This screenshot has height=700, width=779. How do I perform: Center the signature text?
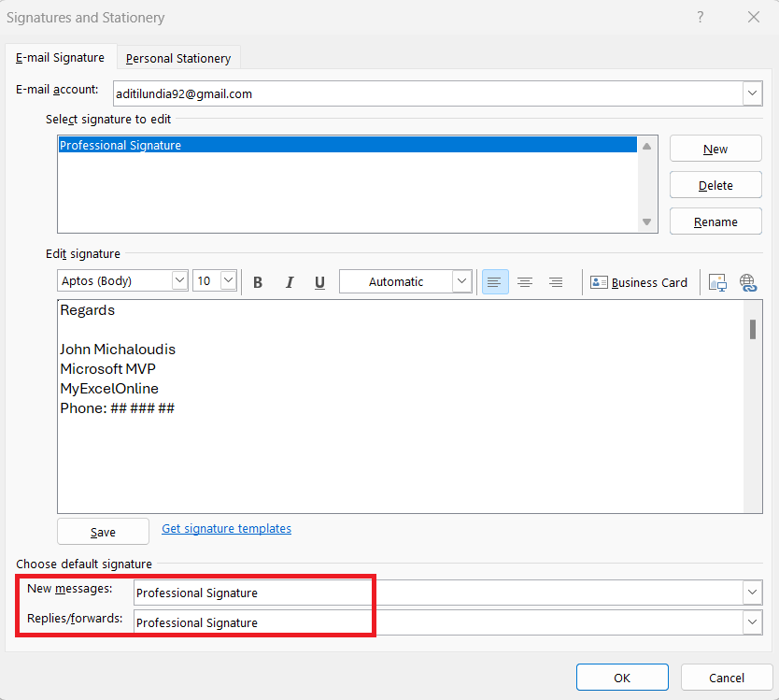[525, 282]
